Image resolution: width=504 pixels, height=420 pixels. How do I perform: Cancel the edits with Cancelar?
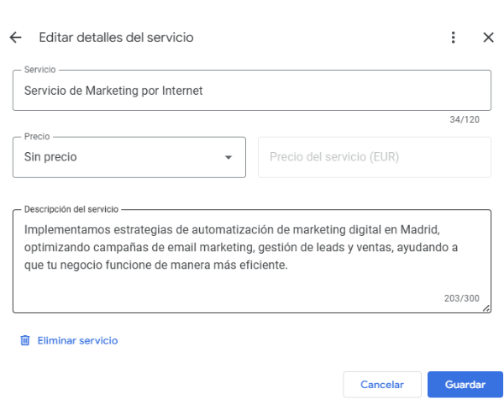coord(382,385)
